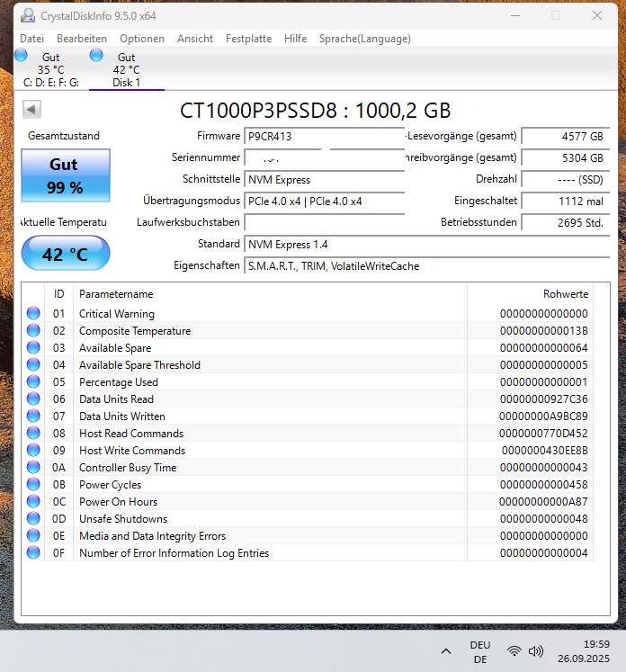The height and width of the screenshot is (672, 626).
Task: Click the empty Laufwerksbuchstaben field
Action: pos(325,222)
